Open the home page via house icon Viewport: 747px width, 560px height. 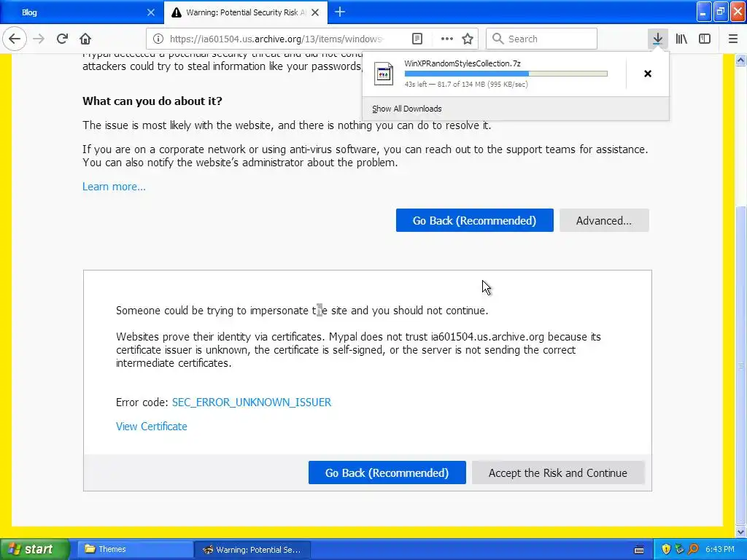[85, 39]
